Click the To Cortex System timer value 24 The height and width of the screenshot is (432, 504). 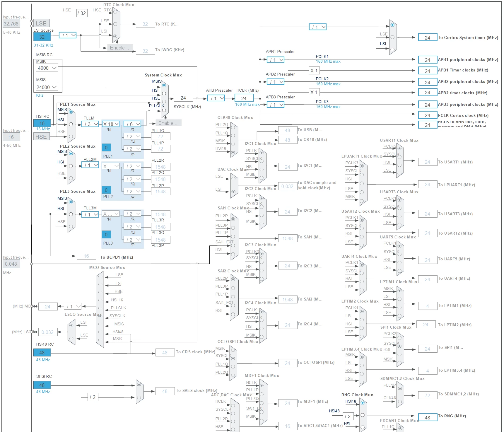428,37
